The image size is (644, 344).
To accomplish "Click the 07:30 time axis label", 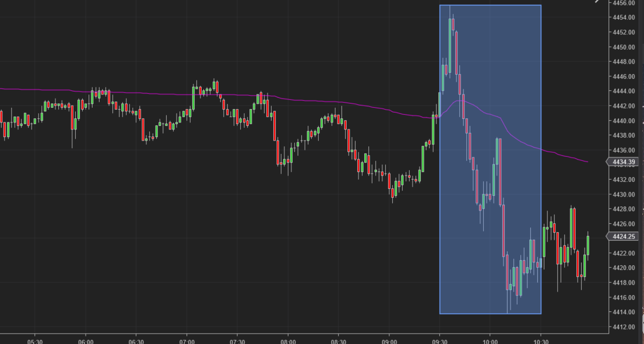I will (x=237, y=342).
